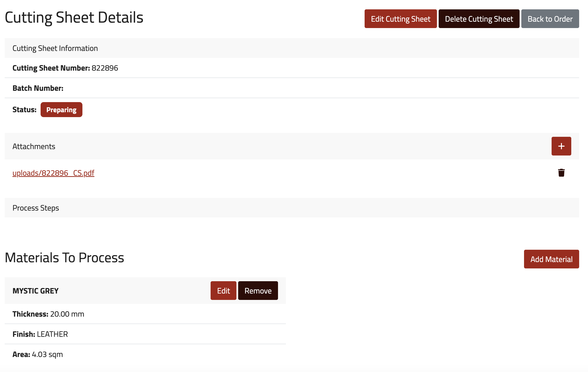Click the Back to Order button
The height and width of the screenshot is (372, 588).
pyautogui.click(x=550, y=18)
